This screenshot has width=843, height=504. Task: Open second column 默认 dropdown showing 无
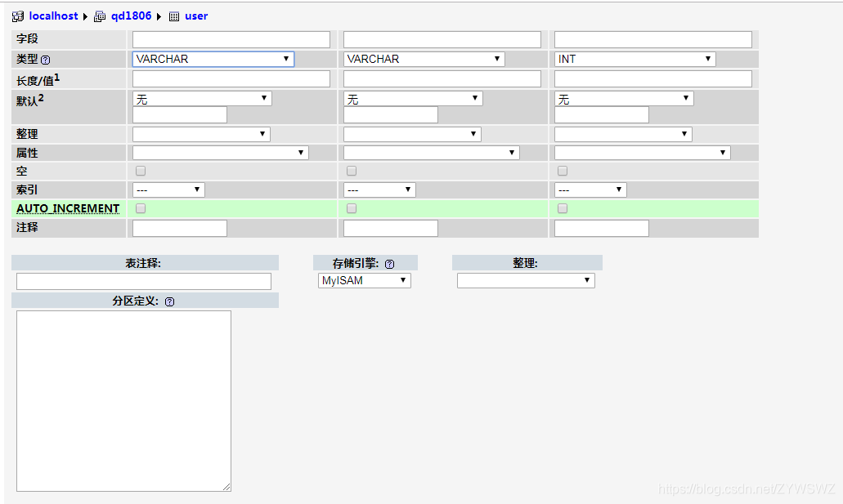point(413,98)
